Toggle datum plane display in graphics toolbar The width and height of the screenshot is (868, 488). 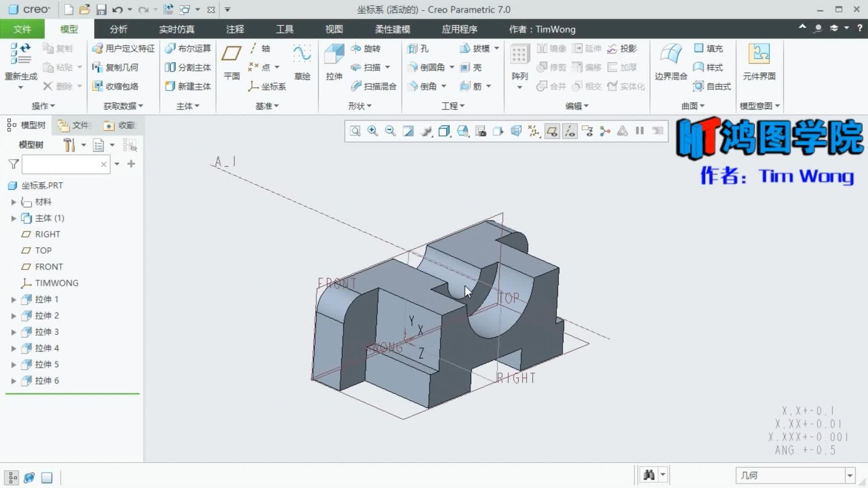(552, 131)
